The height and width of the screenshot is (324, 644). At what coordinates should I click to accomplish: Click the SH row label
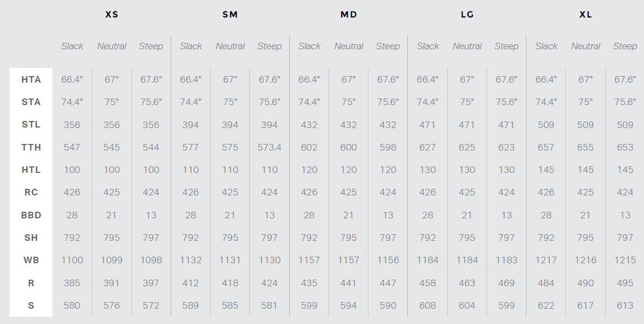[x=31, y=238]
